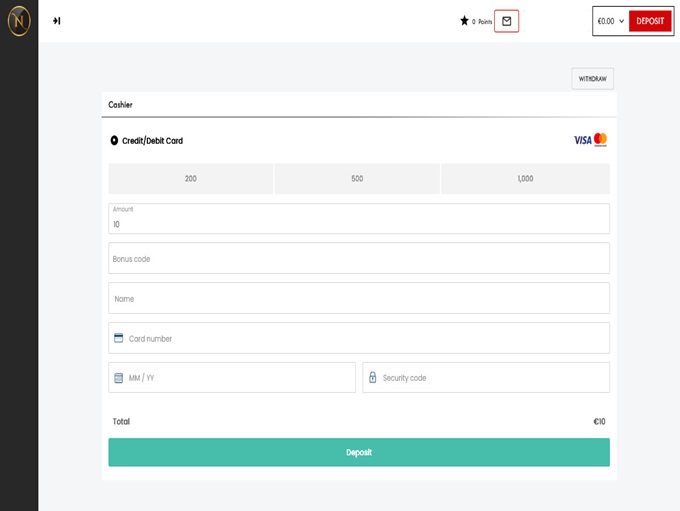Select the Credit/Debit Card radio option
Screen dimensions: 680x511
(x=114, y=141)
